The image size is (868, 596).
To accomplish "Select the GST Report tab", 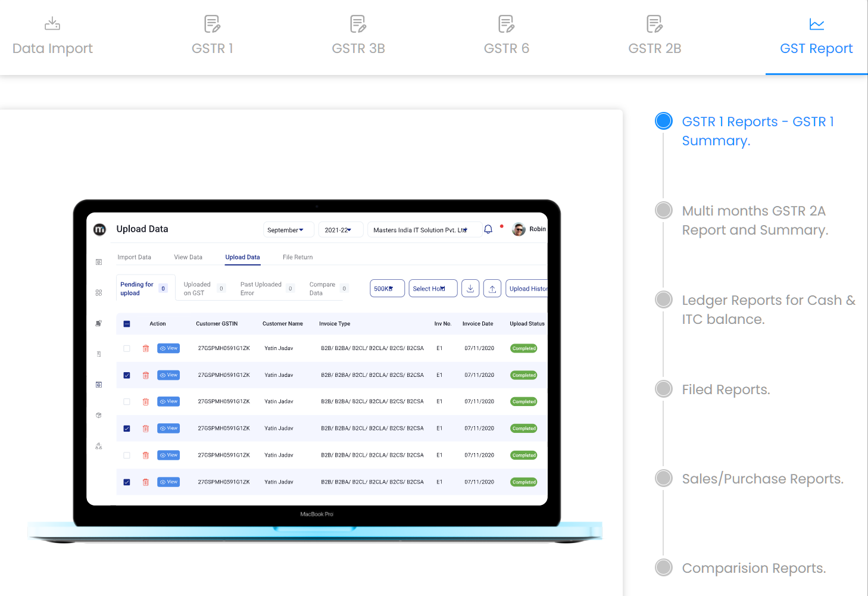I will tap(816, 38).
